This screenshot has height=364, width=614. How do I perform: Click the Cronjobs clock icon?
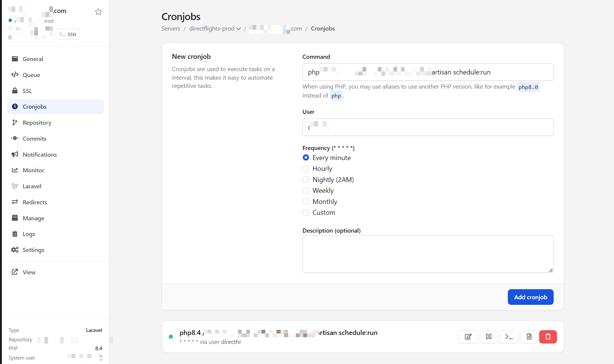(x=15, y=106)
